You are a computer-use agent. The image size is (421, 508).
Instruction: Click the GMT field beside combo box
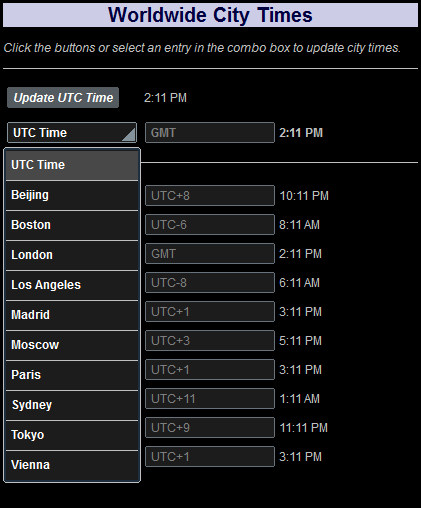click(x=210, y=133)
